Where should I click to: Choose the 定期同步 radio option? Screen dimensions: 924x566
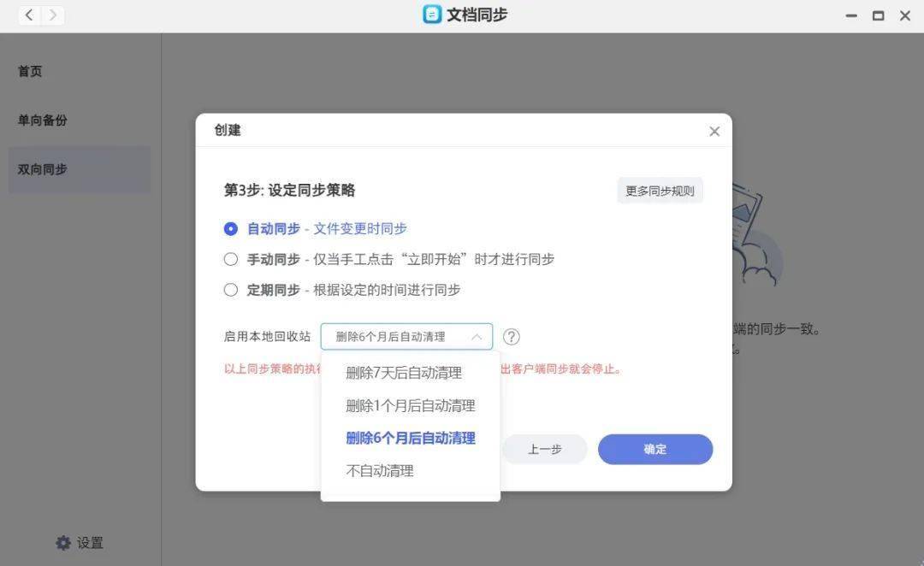[x=230, y=290]
